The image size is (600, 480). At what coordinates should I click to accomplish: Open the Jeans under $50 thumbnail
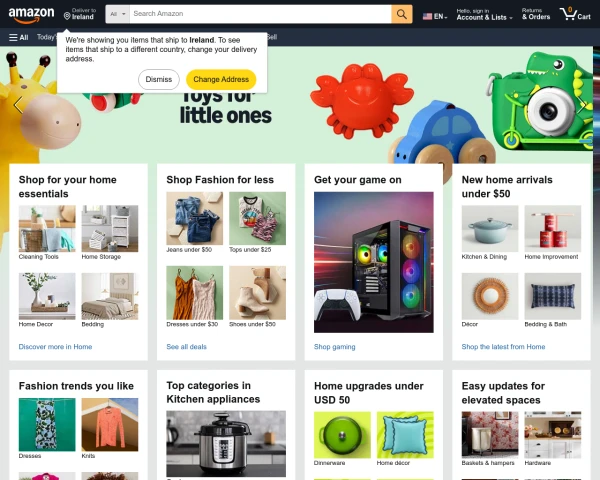click(x=194, y=218)
